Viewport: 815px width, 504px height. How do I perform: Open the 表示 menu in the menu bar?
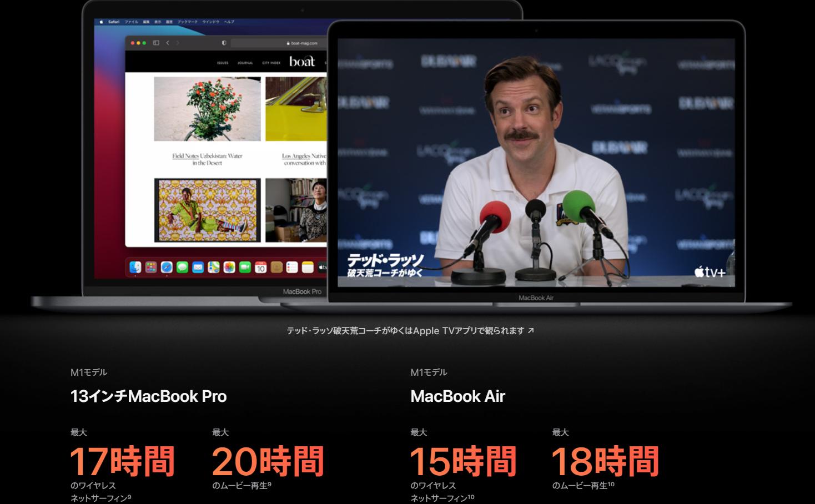point(158,22)
